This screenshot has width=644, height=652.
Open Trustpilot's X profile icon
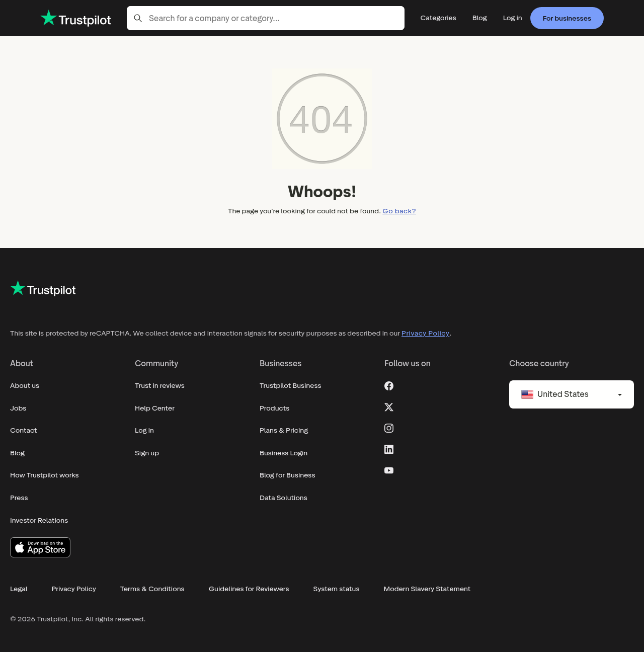389,407
